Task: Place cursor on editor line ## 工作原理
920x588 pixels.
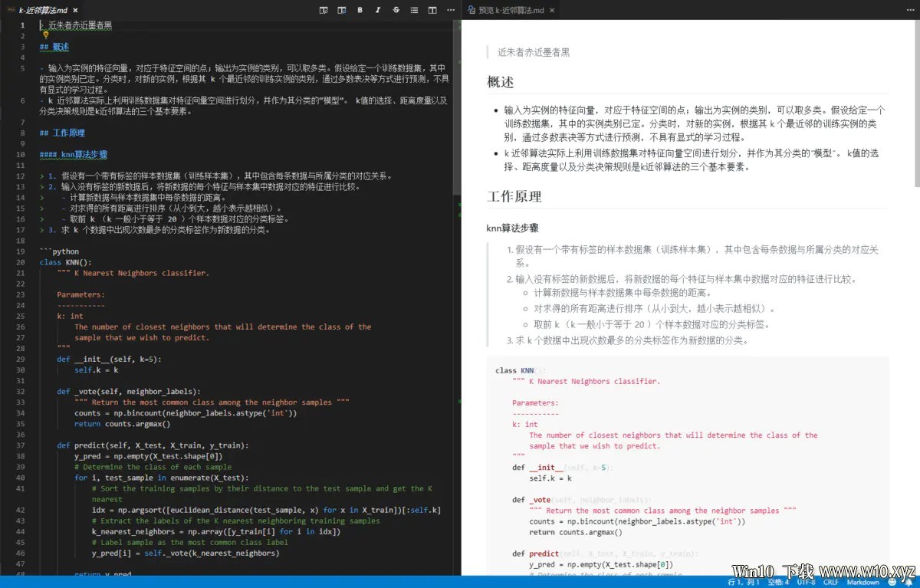Action: (x=62, y=133)
